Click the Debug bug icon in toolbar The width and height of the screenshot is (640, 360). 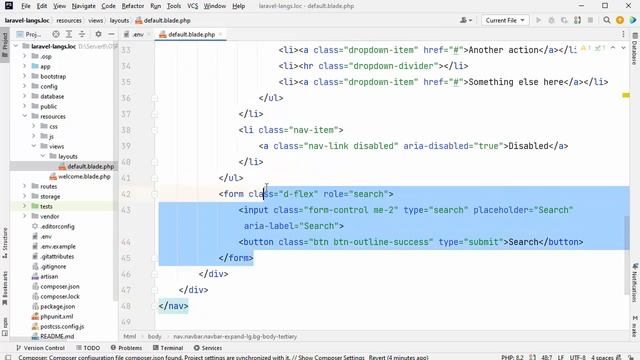coord(551,20)
